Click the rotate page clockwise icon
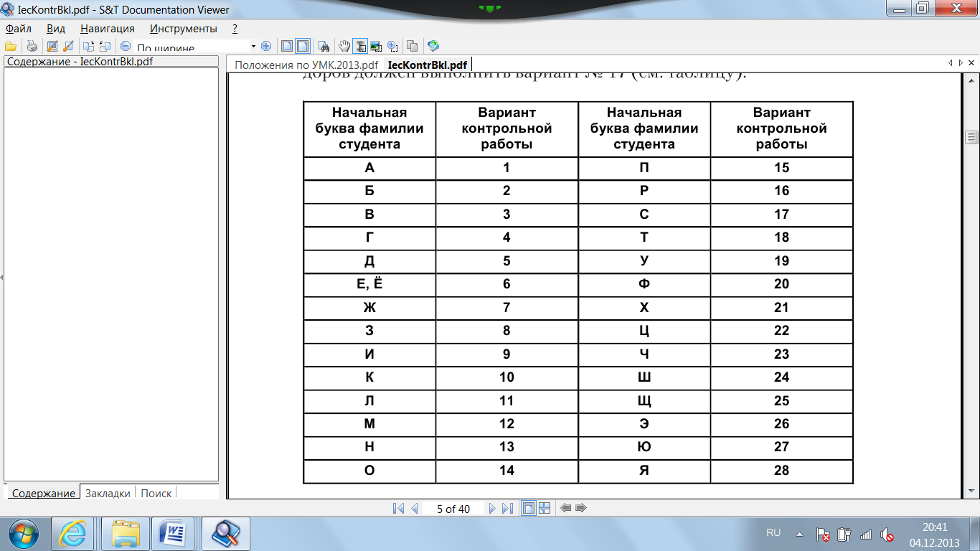The height and width of the screenshot is (551, 980). click(x=89, y=46)
